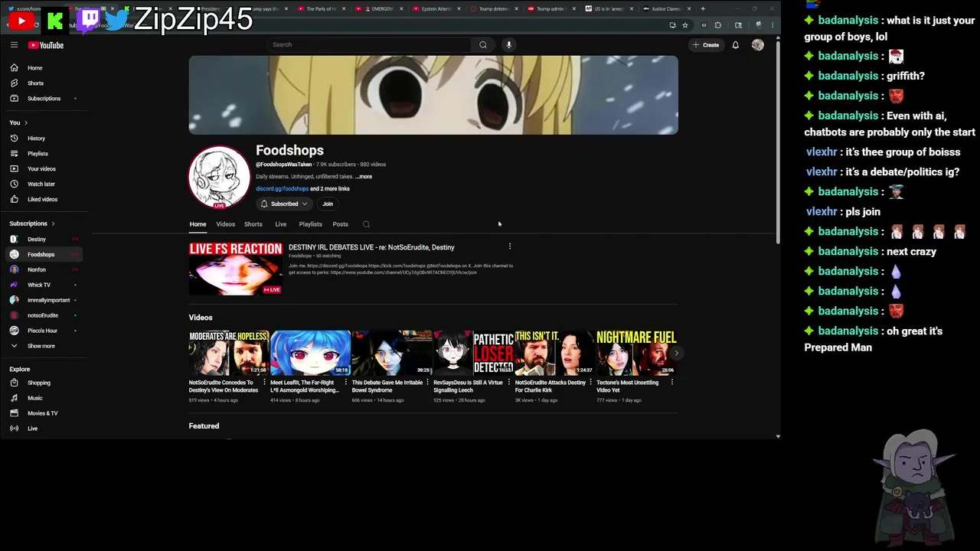The height and width of the screenshot is (551, 980).
Task: Open menu for NotSoErudite Concedes video
Action: coord(265,382)
